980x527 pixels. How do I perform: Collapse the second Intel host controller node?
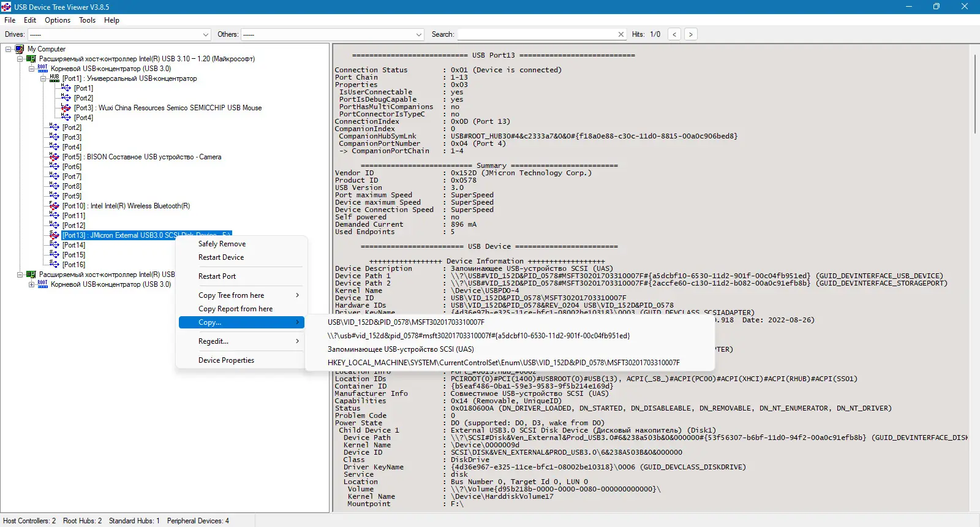pos(20,275)
